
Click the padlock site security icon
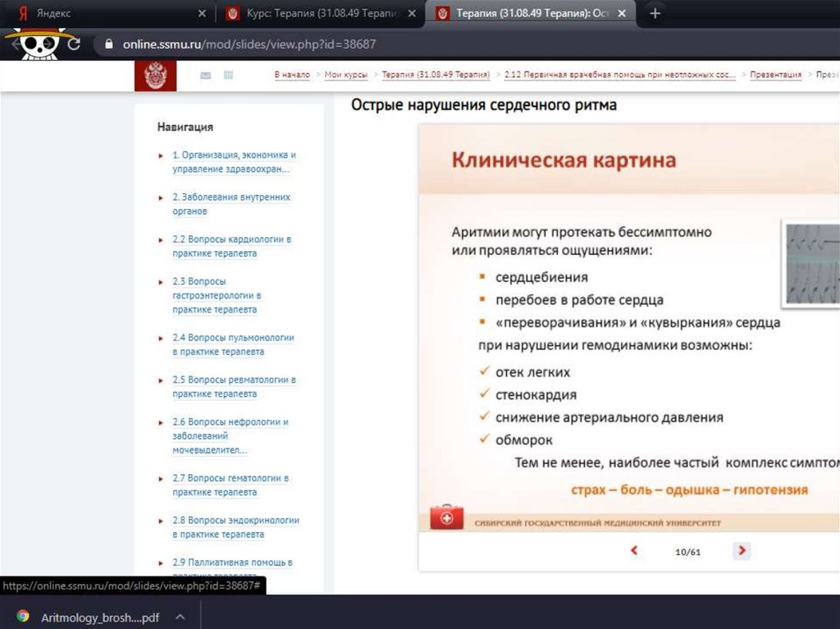[x=109, y=44]
